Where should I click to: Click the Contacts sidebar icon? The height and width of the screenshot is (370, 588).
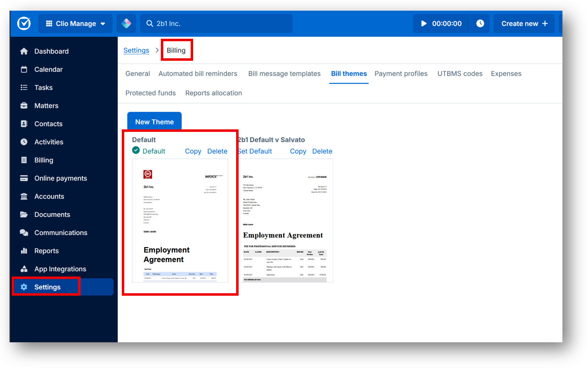pyautogui.click(x=24, y=124)
